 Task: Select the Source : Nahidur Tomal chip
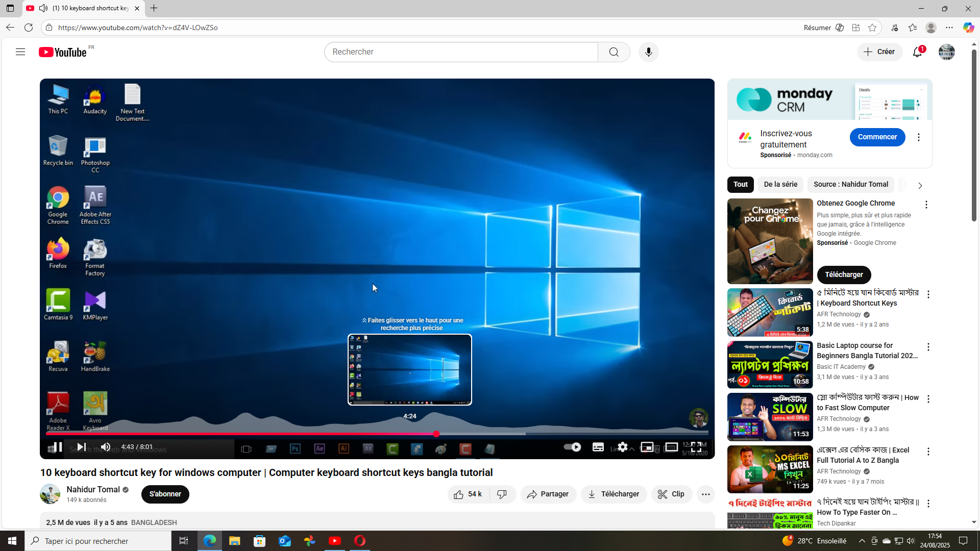[851, 185]
